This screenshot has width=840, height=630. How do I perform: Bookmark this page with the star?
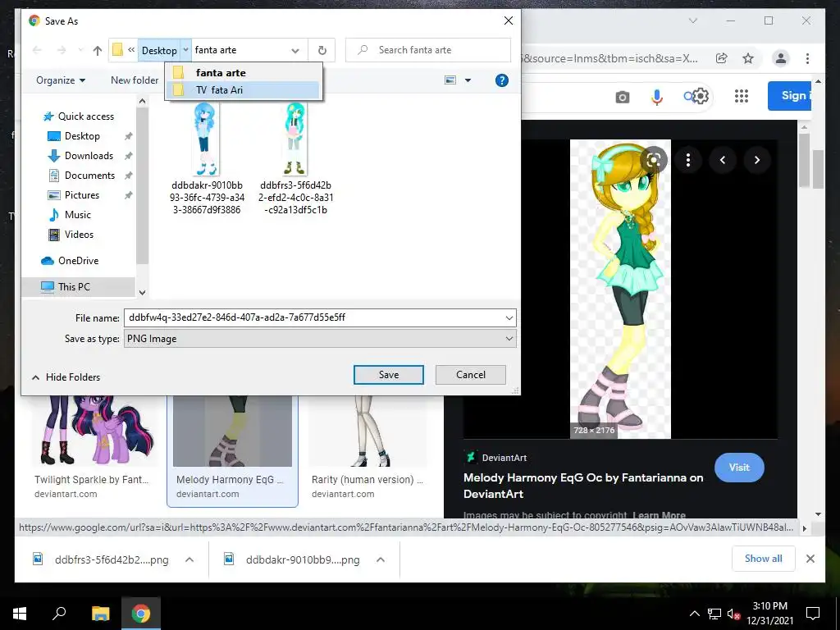pos(748,58)
